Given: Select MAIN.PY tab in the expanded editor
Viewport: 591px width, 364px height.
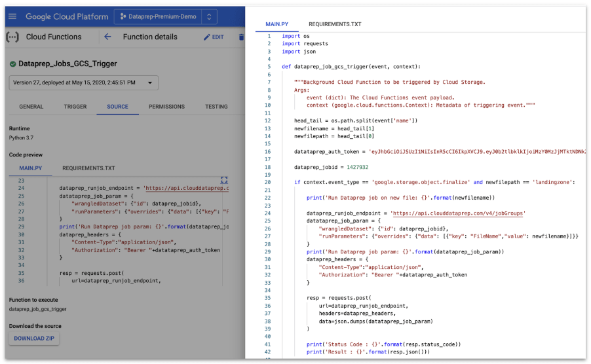Looking at the screenshot, I should [x=277, y=24].
